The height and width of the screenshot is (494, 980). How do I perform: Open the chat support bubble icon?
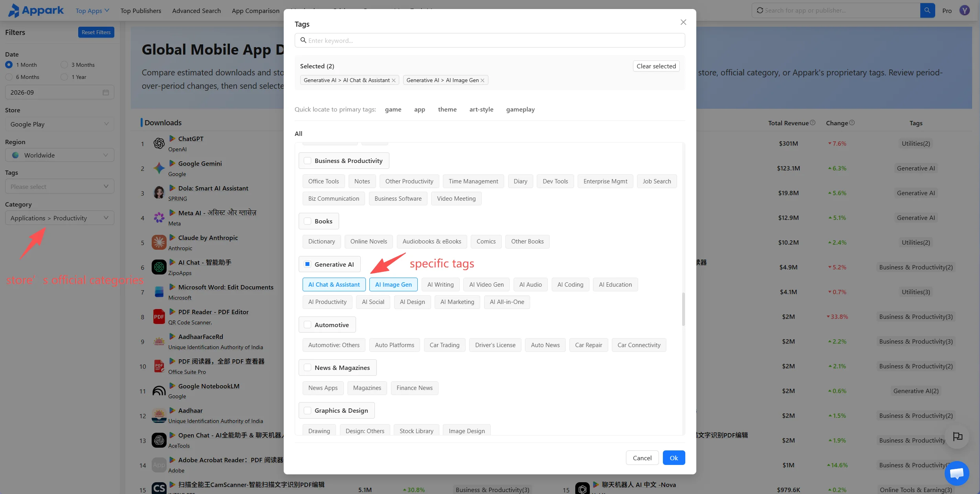[x=957, y=473]
